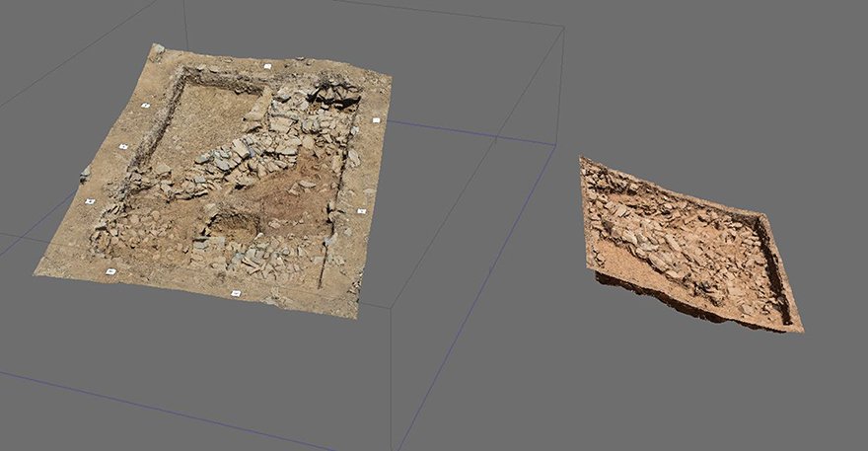Click the top-left corner of the small model
Image resolution: width=868 pixels, height=451 pixels.
(x=583, y=160)
